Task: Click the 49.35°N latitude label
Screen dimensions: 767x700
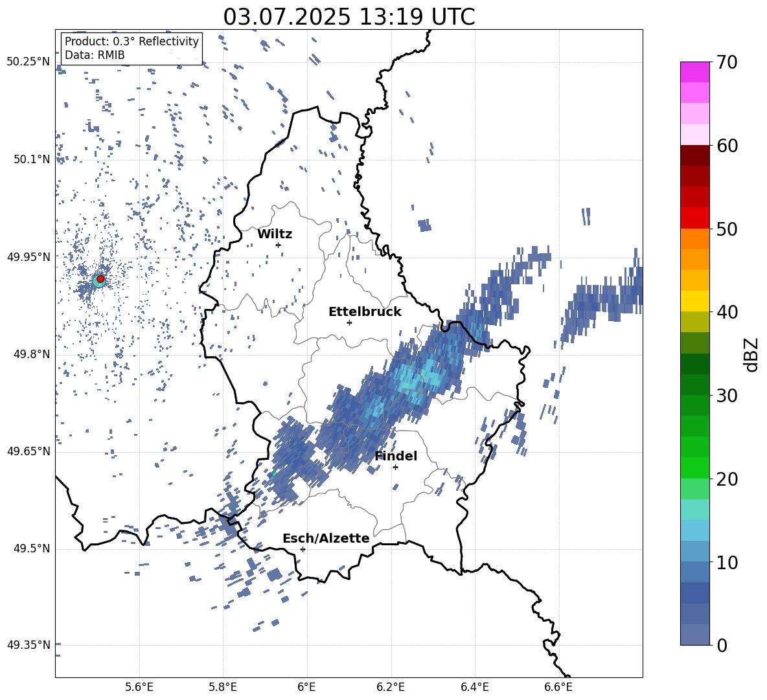Action: [x=29, y=645]
